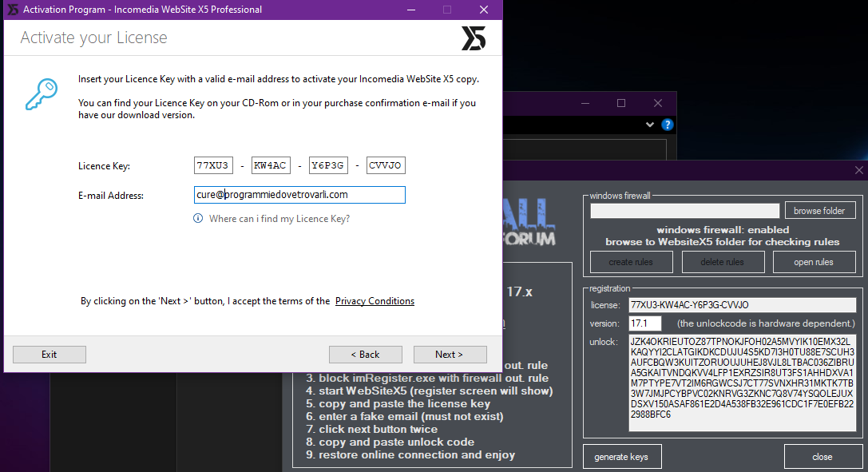Image resolution: width=868 pixels, height=472 pixels.
Task: Expand the chevron dropdown in background window
Action: click(650, 125)
